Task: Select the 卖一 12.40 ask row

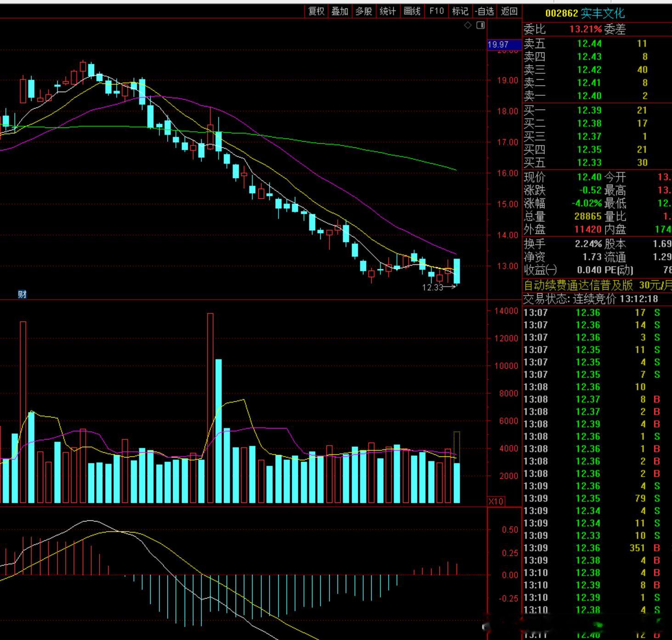Action: tap(597, 96)
